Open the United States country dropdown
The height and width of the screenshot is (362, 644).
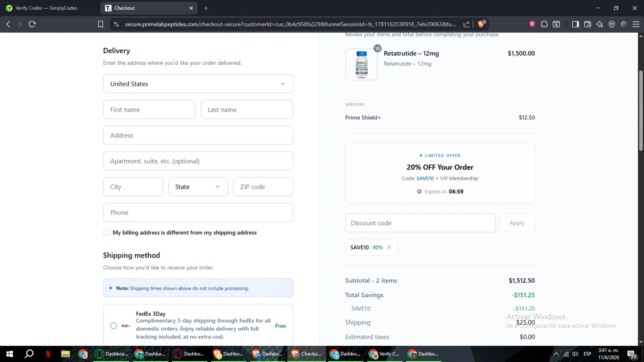(198, 84)
